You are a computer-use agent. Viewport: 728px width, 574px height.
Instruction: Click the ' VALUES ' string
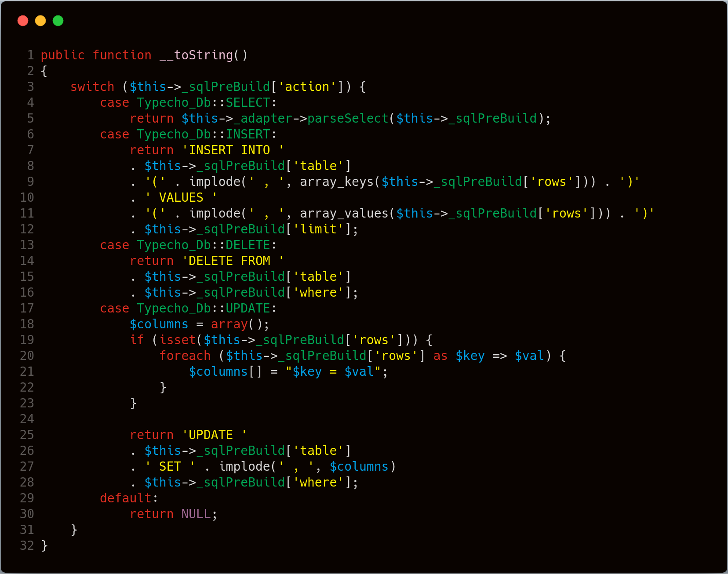pos(181,197)
